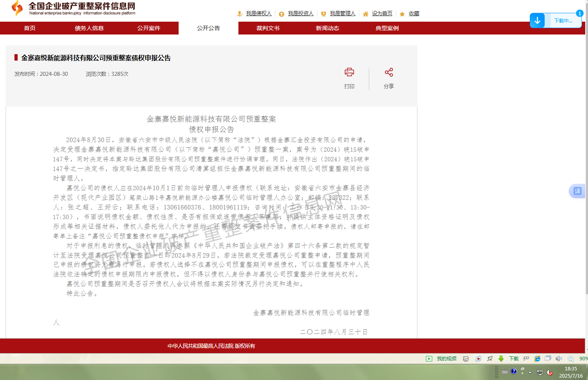Viewport: 588px width, 380px height.
Task: Click the blue help question-mark tray icon
Action: [514, 372]
